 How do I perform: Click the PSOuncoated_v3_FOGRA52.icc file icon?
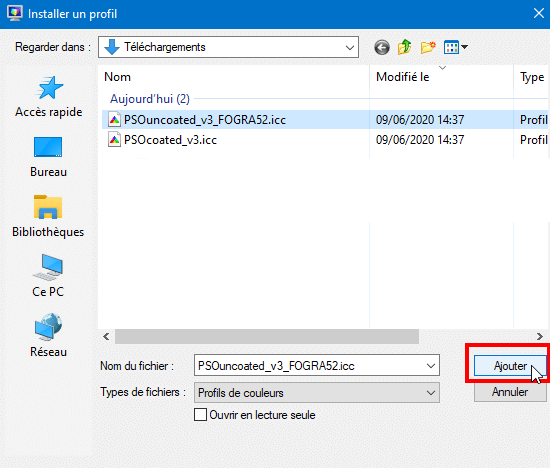click(114, 120)
